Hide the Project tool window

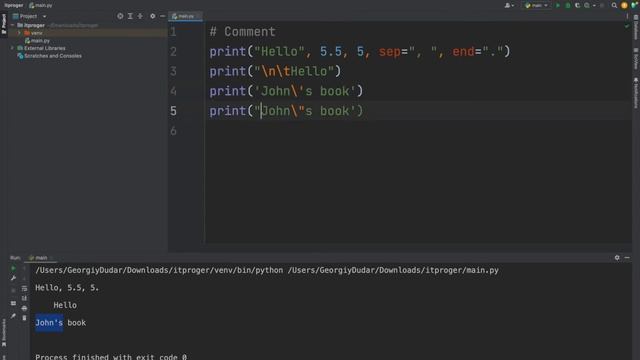pos(162,16)
